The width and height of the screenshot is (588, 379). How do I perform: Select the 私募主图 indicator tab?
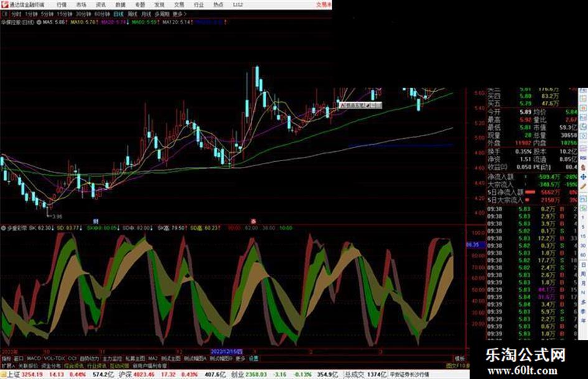pyautogui.click(x=135, y=358)
